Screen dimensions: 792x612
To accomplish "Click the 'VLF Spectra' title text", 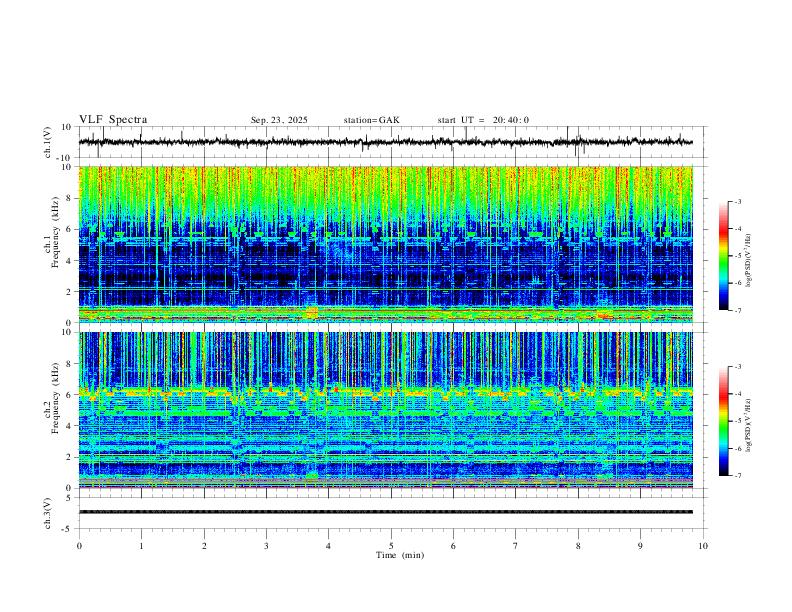I will (x=113, y=120).
